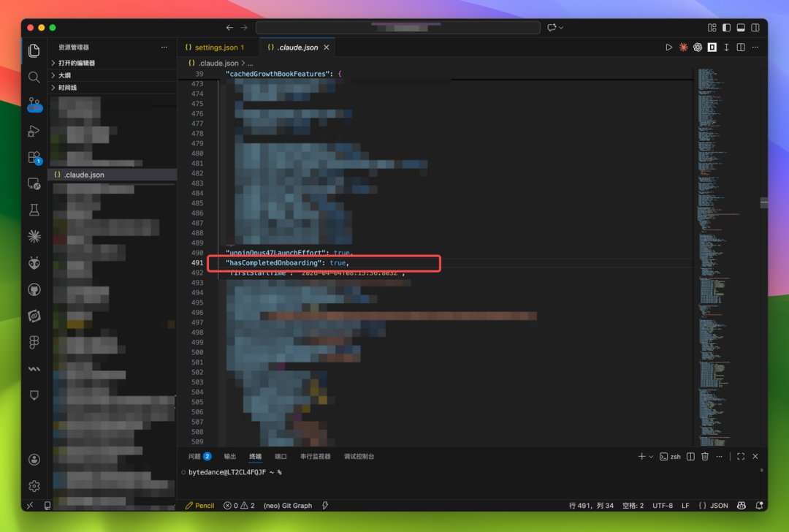Run the file with the play icon
The width and height of the screenshot is (789, 532).
tap(668, 47)
